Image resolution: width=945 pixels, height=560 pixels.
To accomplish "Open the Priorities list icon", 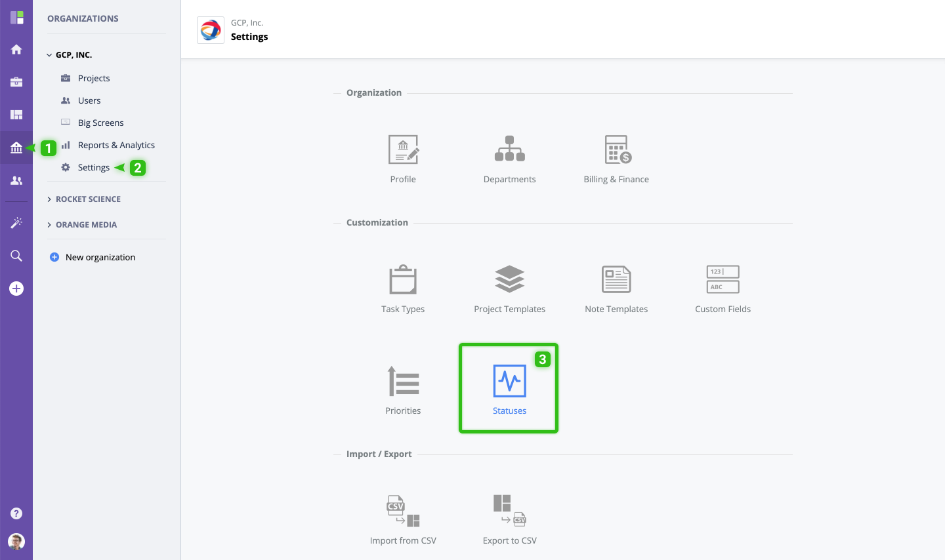I will tap(403, 381).
